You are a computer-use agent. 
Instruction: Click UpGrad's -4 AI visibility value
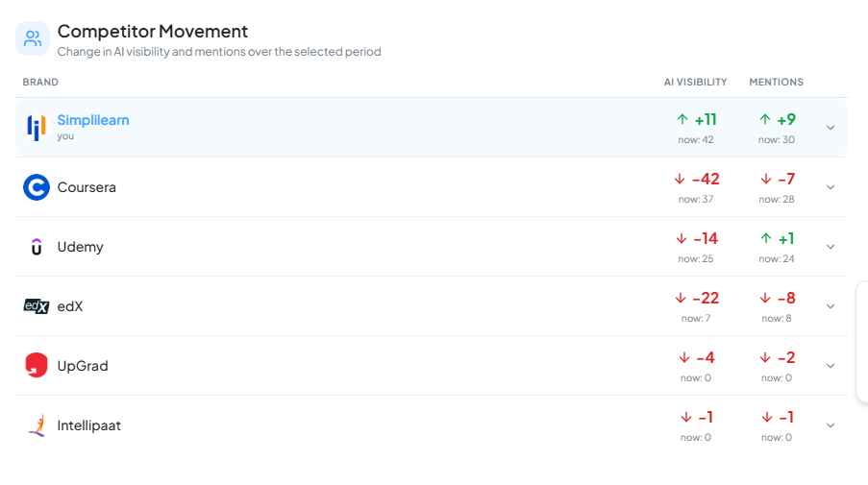click(x=706, y=358)
